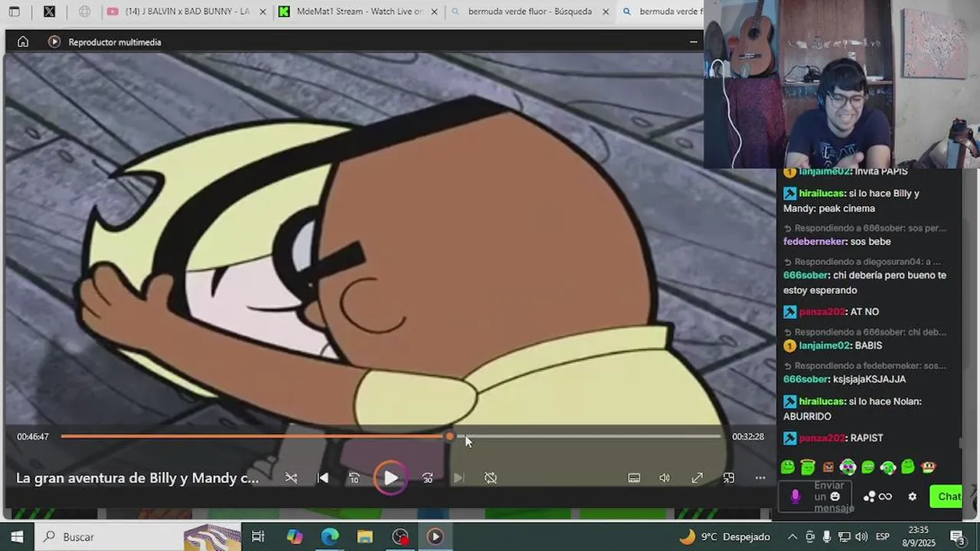The height and width of the screenshot is (551, 980).
Task: Launch Copilot from the taskbar
Action: 295,536
